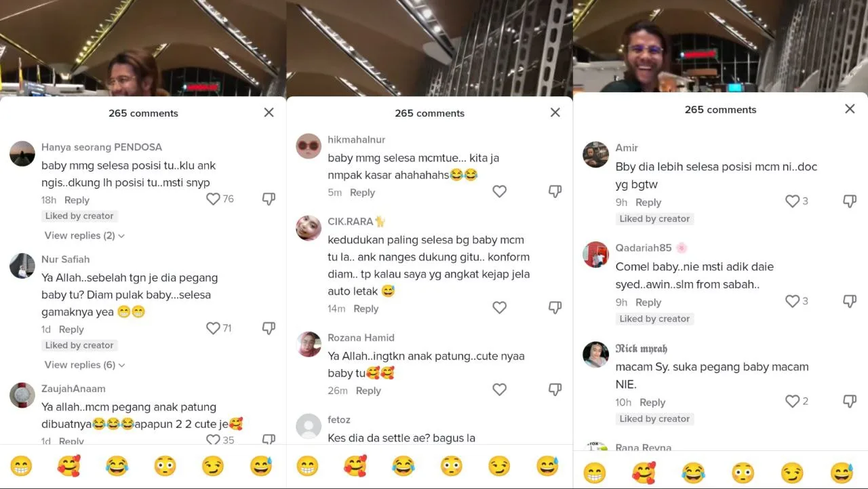Expand View replies (2) under the PENDOSA comment
This screenshot has width=868, height=489.
pos(85,235)
